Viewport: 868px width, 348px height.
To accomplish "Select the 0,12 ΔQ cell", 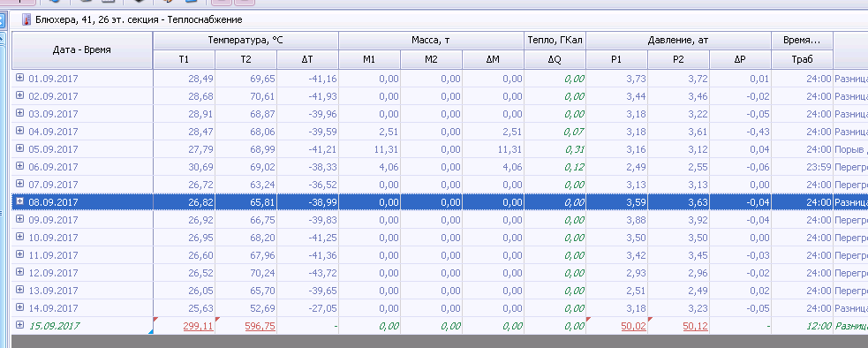I will coord(555,167).
